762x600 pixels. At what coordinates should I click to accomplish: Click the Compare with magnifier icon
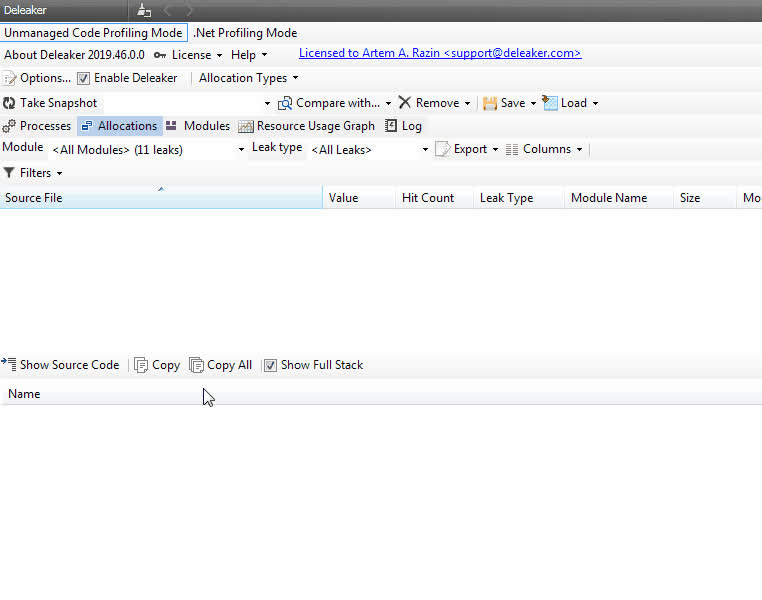285,103
